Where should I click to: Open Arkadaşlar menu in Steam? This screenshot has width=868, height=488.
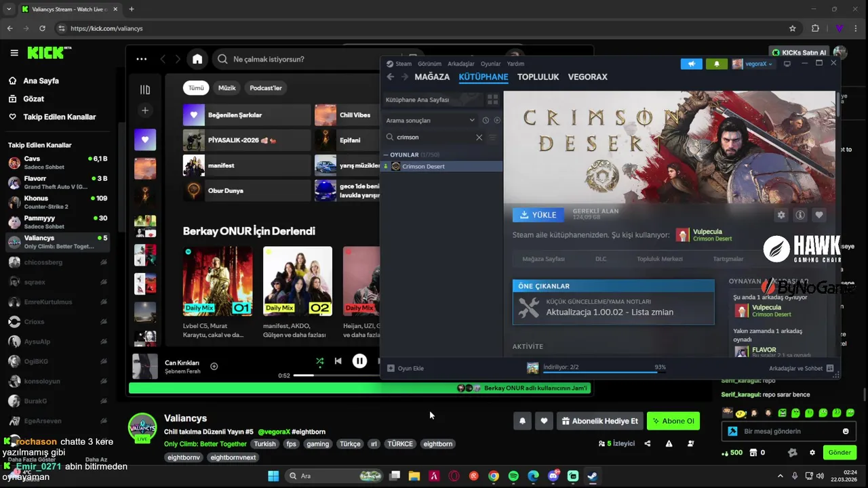point(461,64)
